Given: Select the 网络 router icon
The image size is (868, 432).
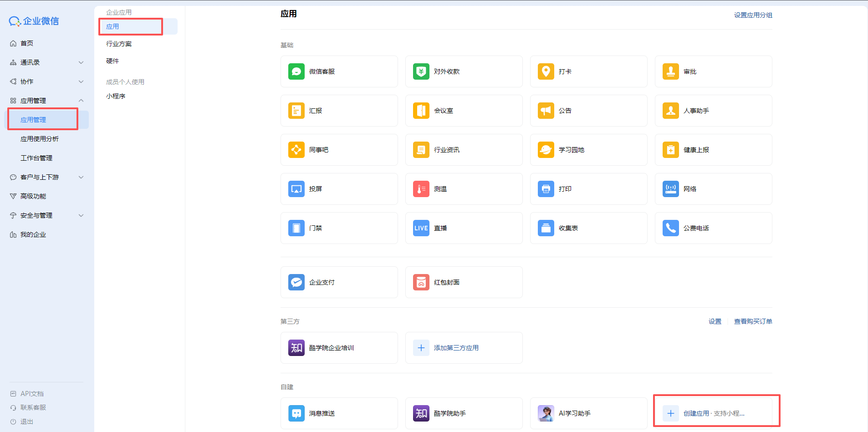Looking at the screenshot, I should [x=671, y=189].
